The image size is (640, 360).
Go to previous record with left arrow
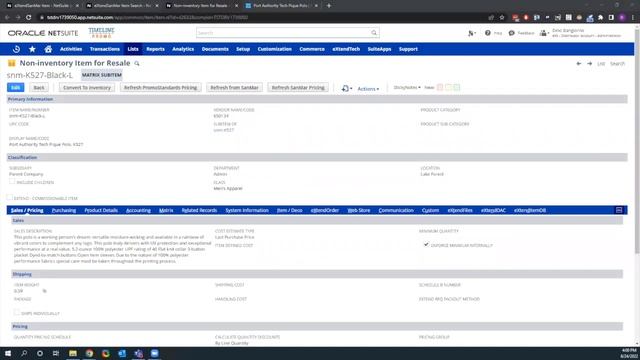[x=579, y=64]
